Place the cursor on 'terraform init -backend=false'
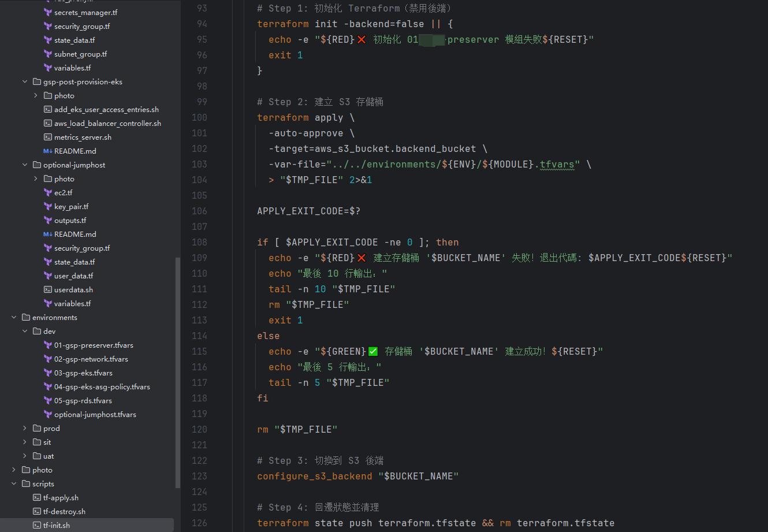 [341, 24]
